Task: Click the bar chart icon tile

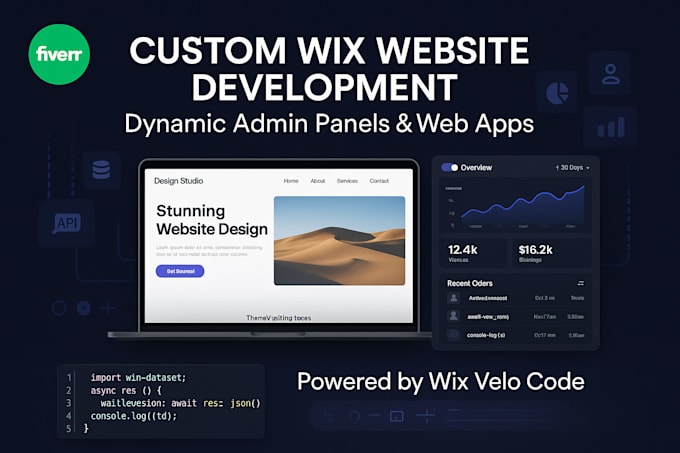Action: point(611,127)
